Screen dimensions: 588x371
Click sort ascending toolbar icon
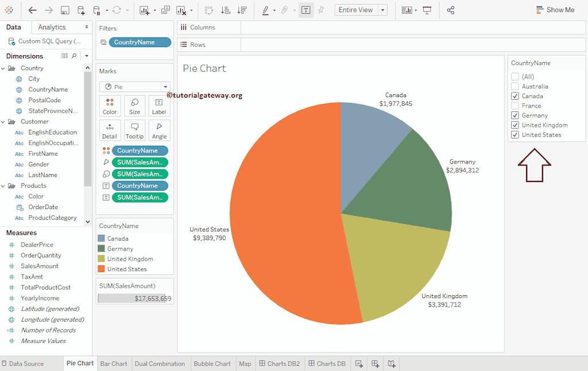click(x=226, y=10)
